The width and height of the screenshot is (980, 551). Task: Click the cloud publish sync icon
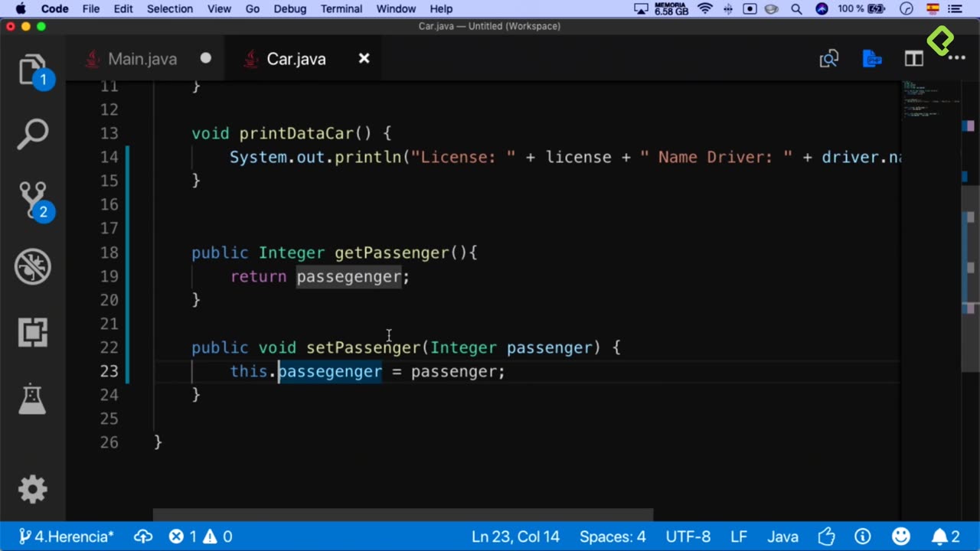[x=143, y=536]
